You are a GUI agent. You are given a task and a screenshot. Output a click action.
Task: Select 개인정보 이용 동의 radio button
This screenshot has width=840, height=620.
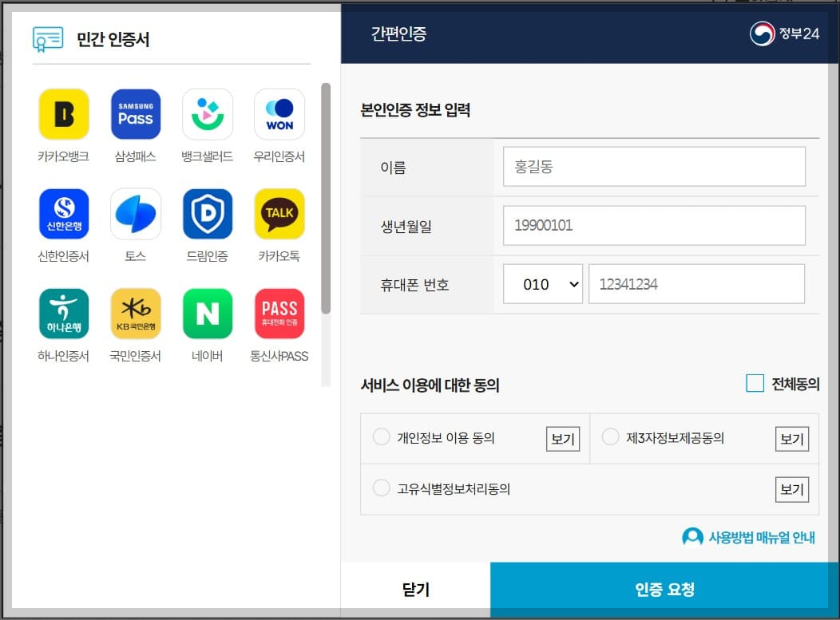[381, 436]
